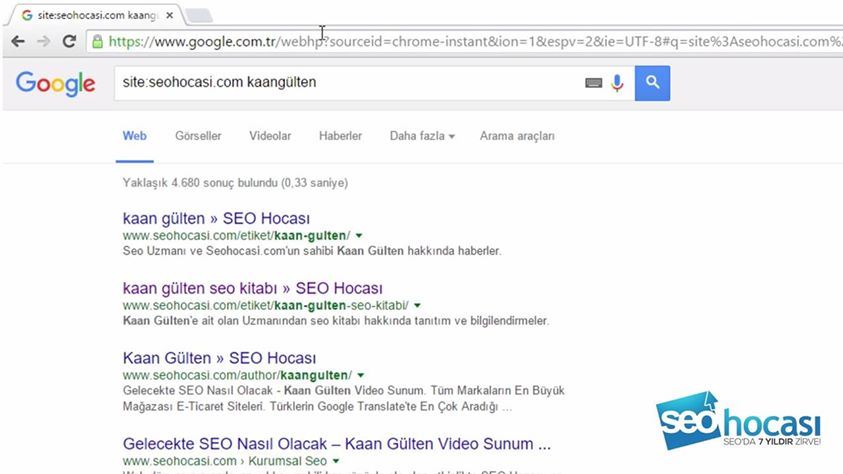Expand arrow next to kaan-gulten-seo-kitabi URL

pos(417,305)
